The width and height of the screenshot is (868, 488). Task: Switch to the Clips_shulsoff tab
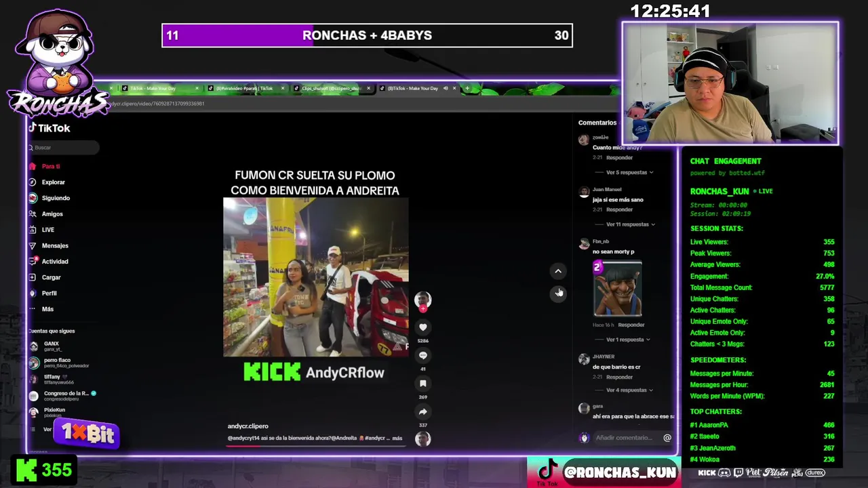pyautogui.click(x=331, y=88)
